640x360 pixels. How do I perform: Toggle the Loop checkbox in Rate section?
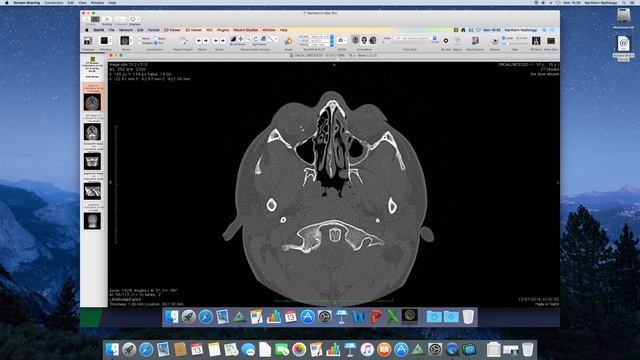[503, 38]
